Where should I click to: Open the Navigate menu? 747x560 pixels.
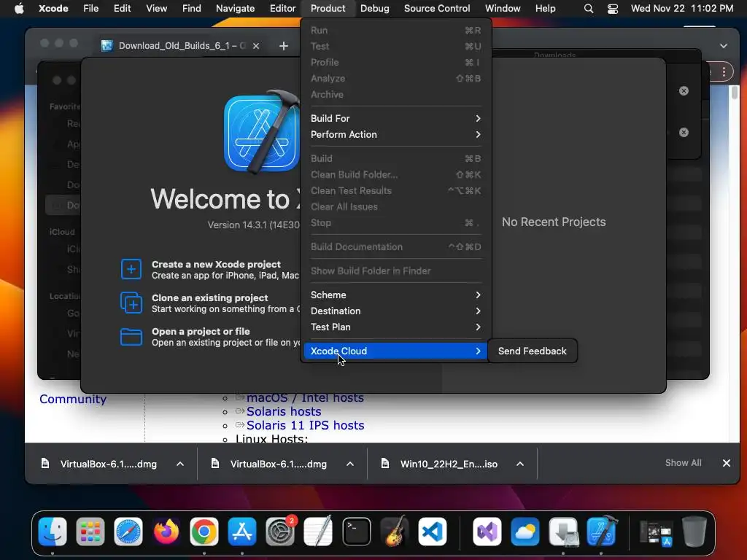(x=236, y=8)
